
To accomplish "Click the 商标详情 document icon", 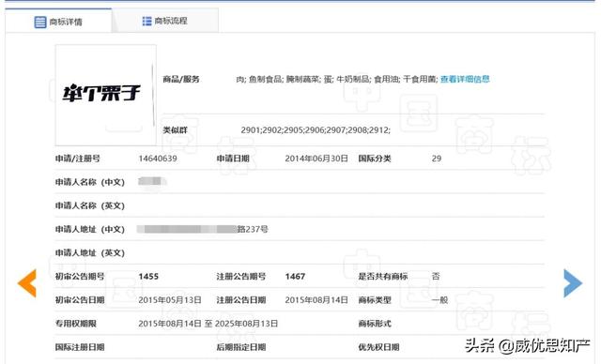I will click(x=39, y=23).
